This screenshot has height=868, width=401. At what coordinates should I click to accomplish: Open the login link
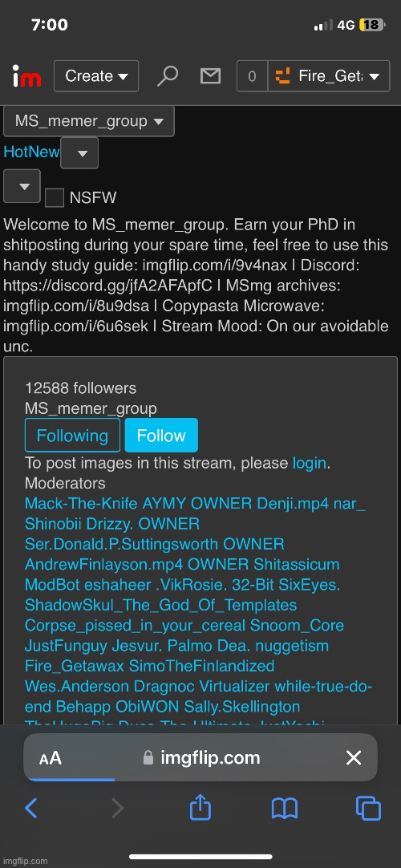[310, 463]
